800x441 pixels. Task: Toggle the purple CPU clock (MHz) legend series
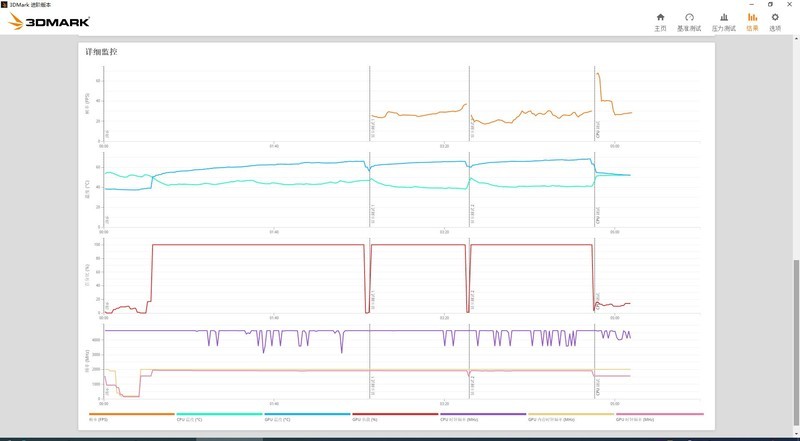483,416
